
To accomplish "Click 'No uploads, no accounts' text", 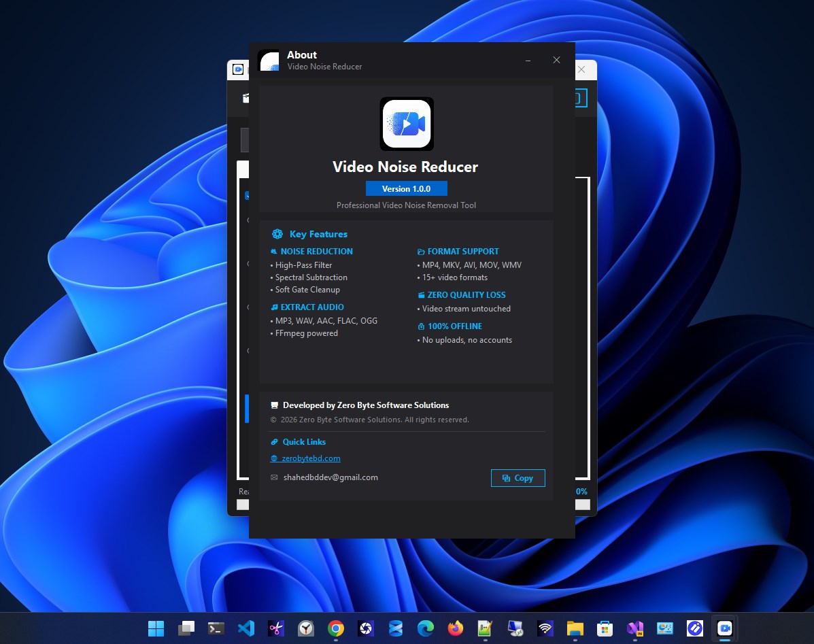I will tap(467, 340).
